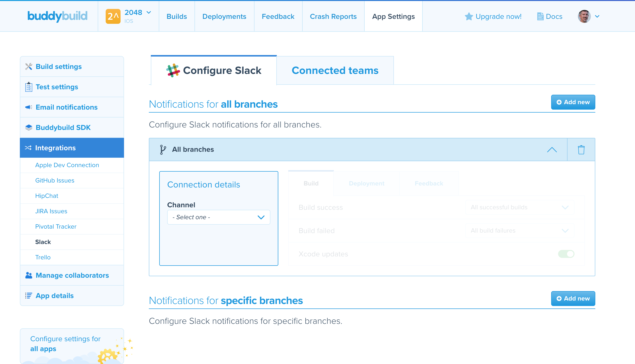Click the Manage collaborators people icon

29,275
